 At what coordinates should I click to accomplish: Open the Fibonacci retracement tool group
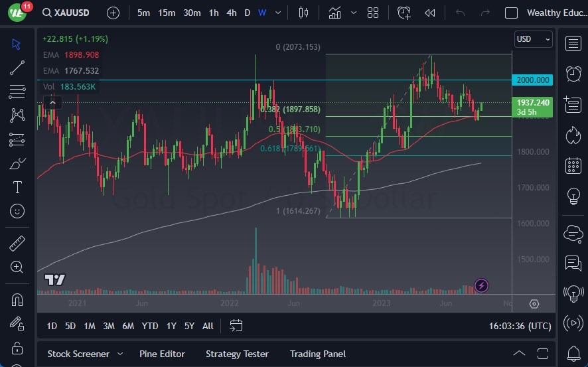click(x=17, y=91)
